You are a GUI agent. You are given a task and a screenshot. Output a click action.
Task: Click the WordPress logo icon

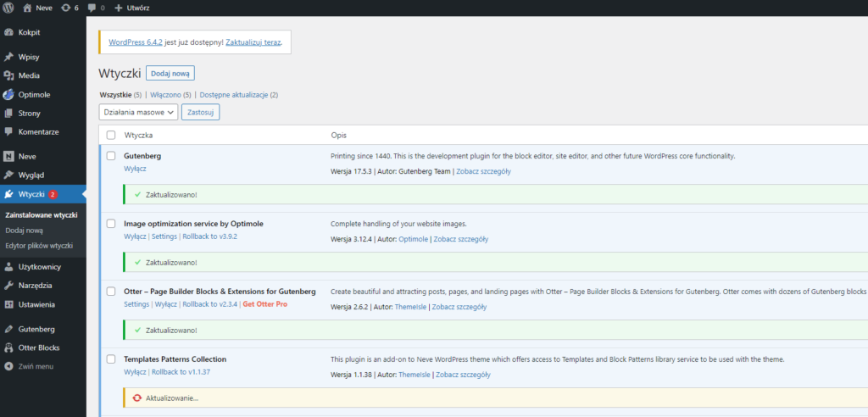click(x=8, y=8)
